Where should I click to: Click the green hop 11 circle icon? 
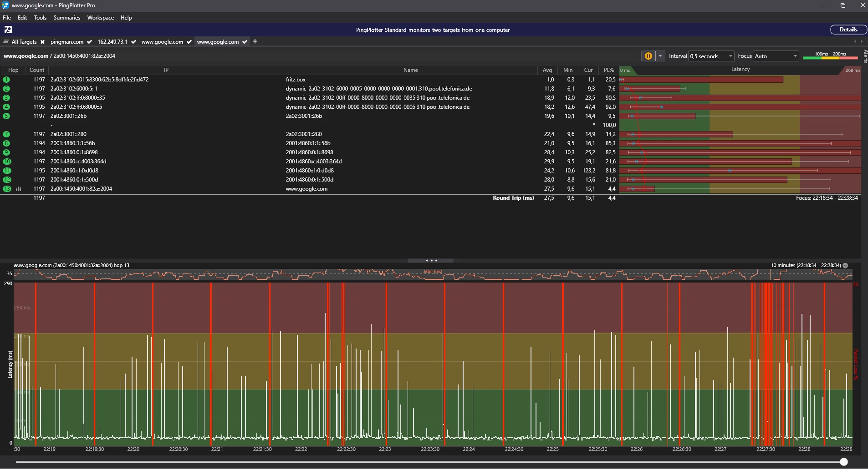7,171
